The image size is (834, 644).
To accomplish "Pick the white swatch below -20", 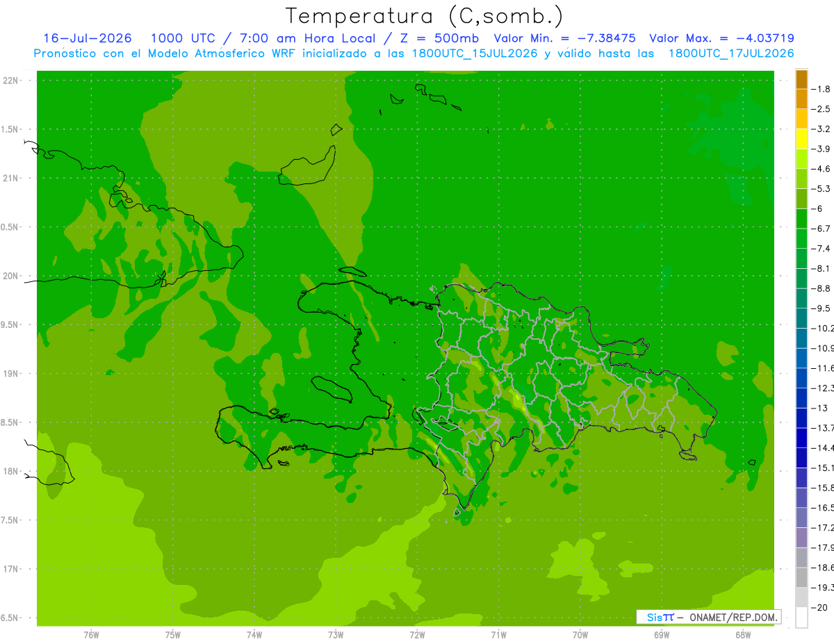I will click(801, 618).
